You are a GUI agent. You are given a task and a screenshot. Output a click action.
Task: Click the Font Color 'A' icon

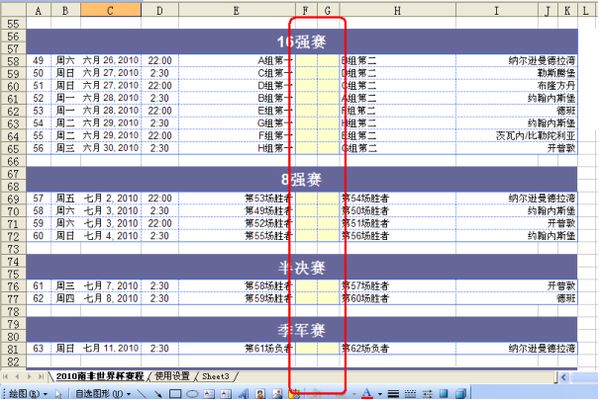(x=366, y=393)
